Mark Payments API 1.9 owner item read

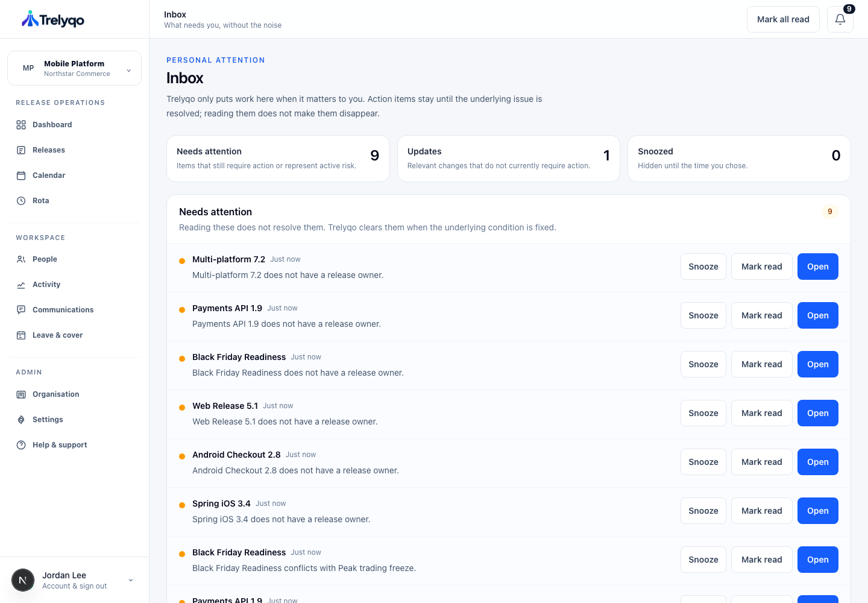762,315
